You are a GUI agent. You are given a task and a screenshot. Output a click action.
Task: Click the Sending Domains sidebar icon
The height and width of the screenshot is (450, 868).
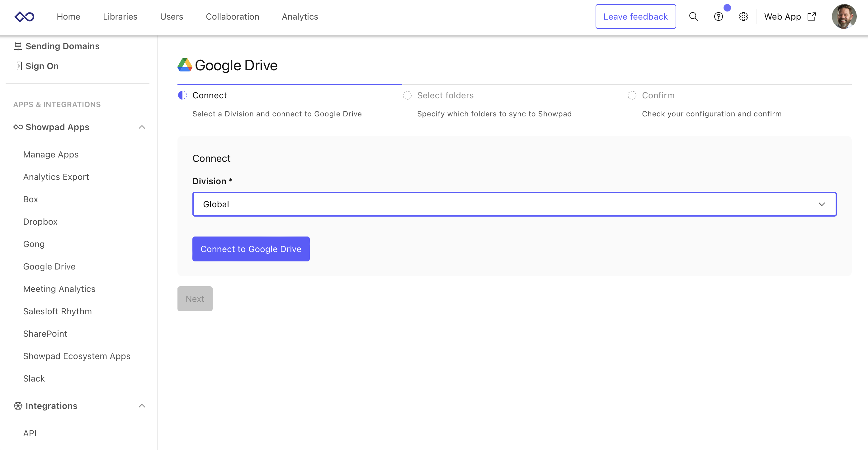coord(18,46)
